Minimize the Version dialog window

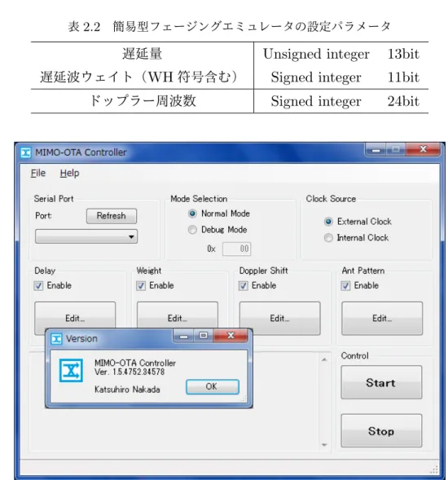pos(183,336)
